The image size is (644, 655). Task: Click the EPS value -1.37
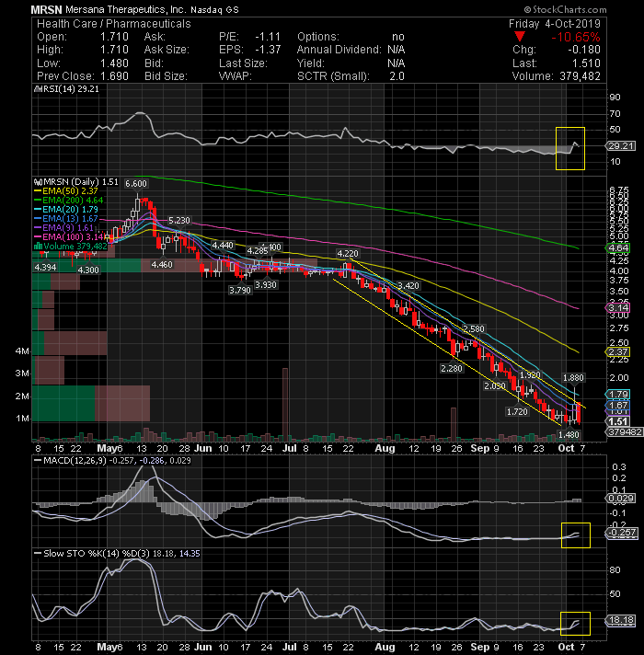click(x=268, y=50)
